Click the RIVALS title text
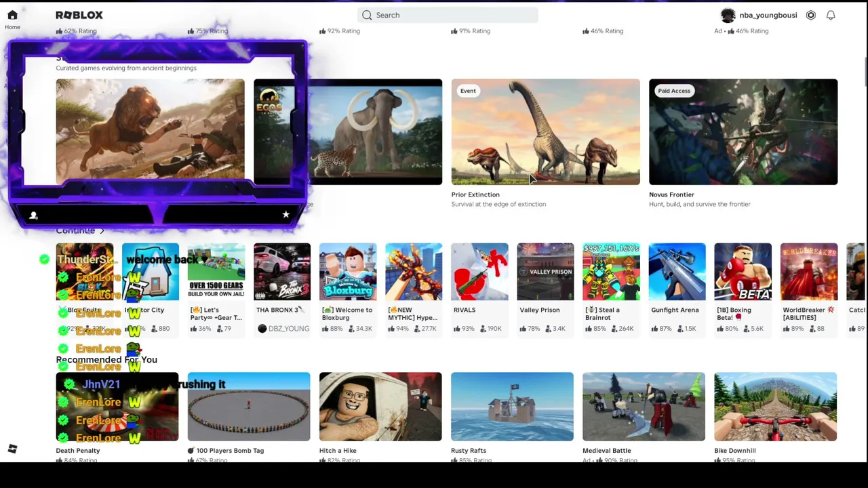The image size is (868, 488). coord(465,310)
